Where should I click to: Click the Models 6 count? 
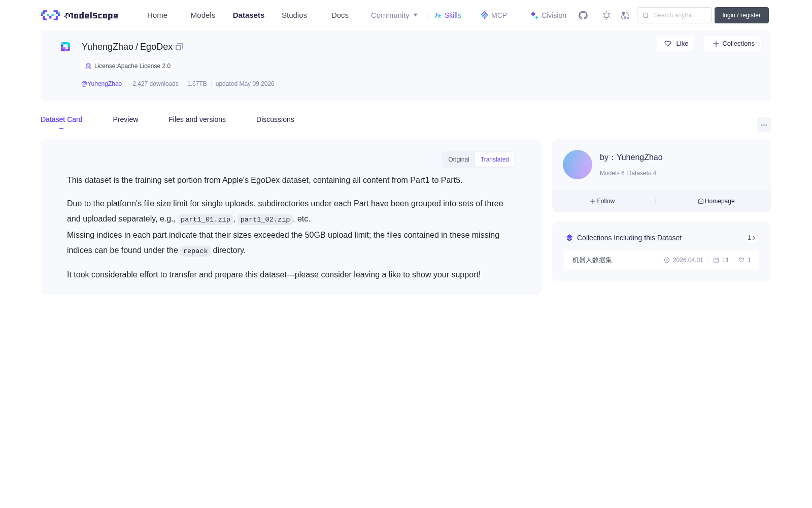pyautogui.click(x=612, y=173)
